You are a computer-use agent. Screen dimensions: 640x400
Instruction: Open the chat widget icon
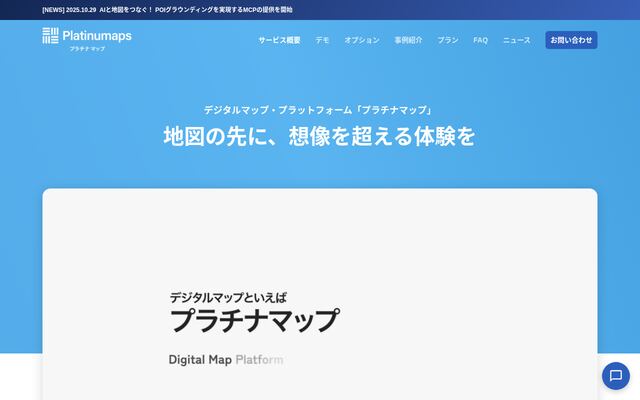coord(616,376)
